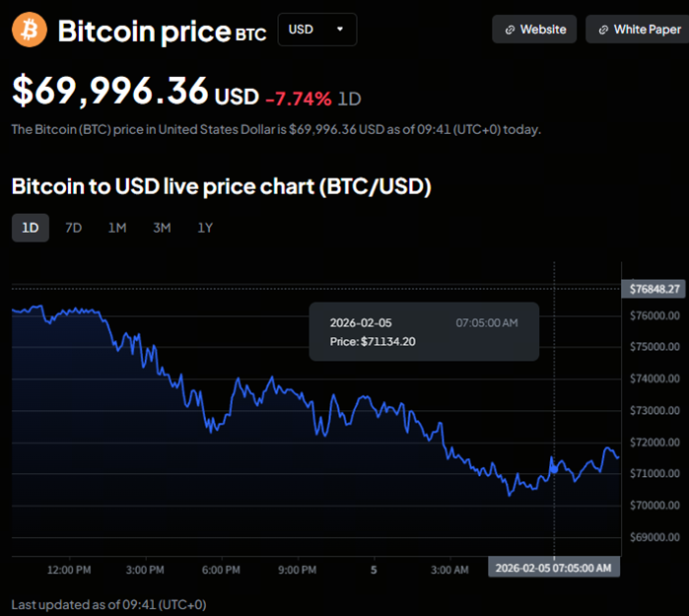The width and height of the screenshot is (689, 616).
Task: Click the Bitcoin price heading text
Action: click(144, 31)
